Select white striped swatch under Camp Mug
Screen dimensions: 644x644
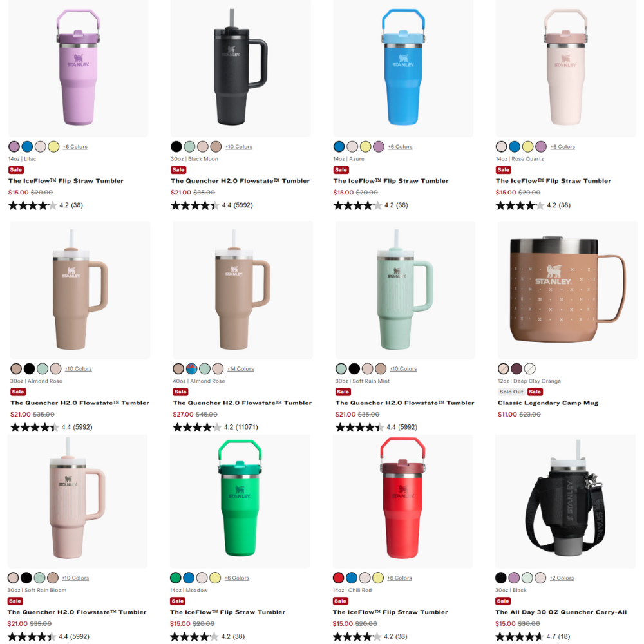coord(529,369)
